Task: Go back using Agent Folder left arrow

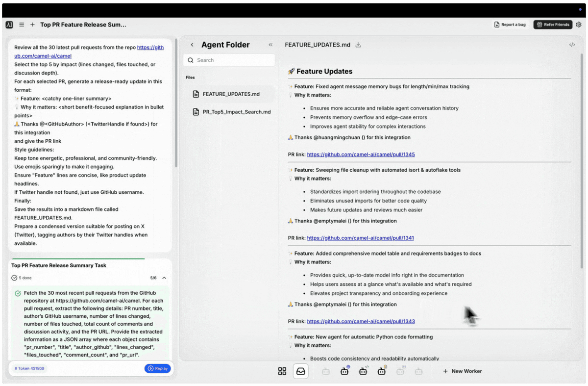Action: tap(192, 45)
